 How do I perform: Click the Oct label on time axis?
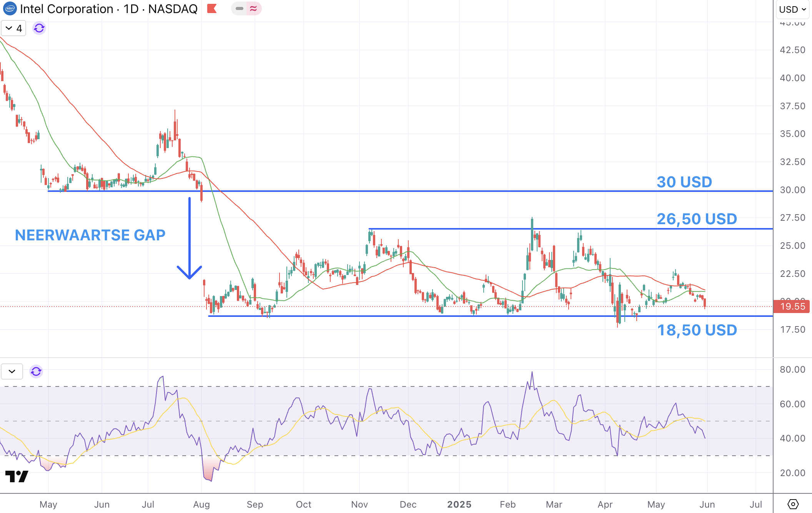click(303, 504)
